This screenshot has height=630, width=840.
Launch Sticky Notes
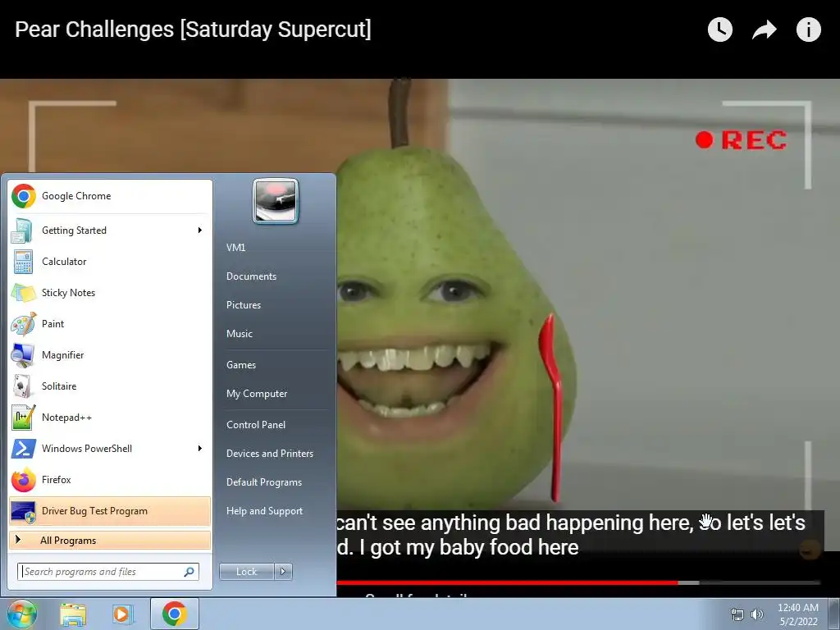(110, 293)
